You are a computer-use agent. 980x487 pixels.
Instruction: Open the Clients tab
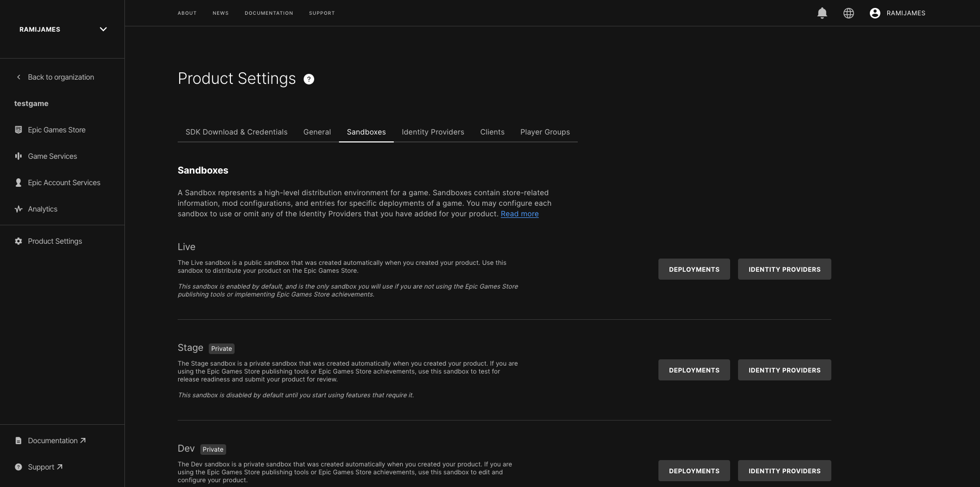(x=492, y=132)
